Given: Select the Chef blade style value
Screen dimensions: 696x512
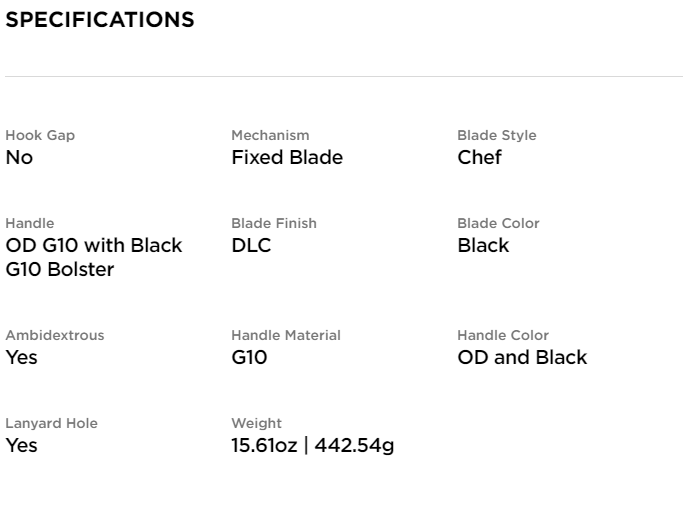Looking at the screenshot, I should 479,157.
